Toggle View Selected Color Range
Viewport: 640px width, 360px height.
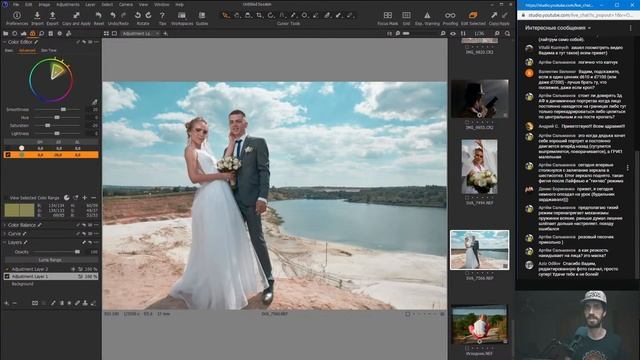67,198
